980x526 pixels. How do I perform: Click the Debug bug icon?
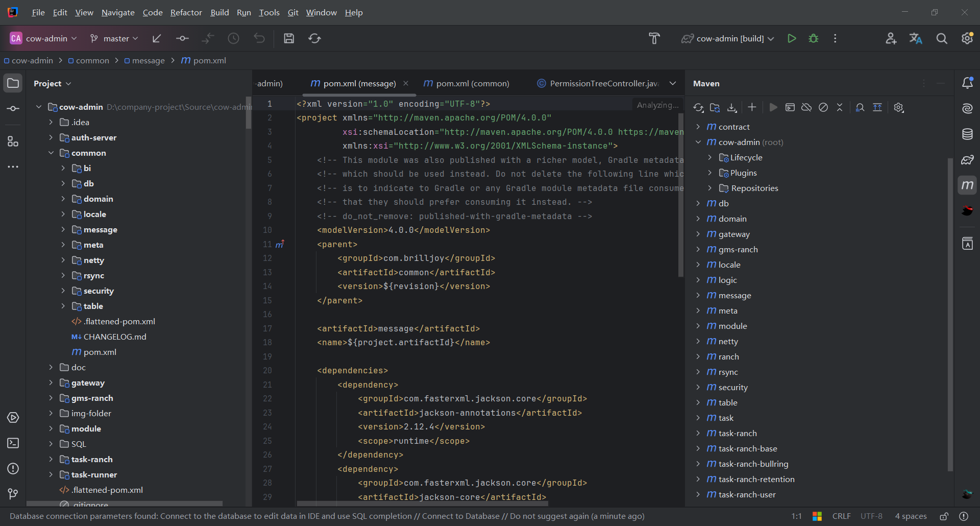[x=814, y=38]
